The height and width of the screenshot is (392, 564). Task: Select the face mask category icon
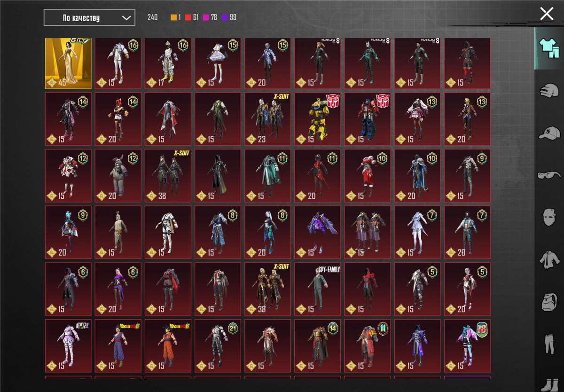point(548,218)
